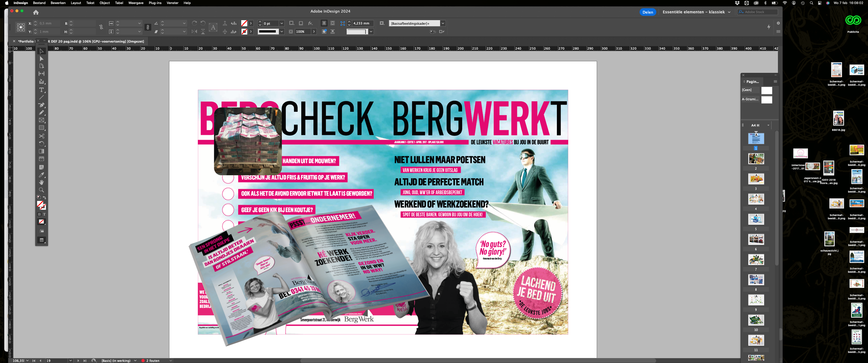Click the stroke color swatch in control bar
Image resolution: width=868 pixels, height=363 pixels.
coord(244,32)
